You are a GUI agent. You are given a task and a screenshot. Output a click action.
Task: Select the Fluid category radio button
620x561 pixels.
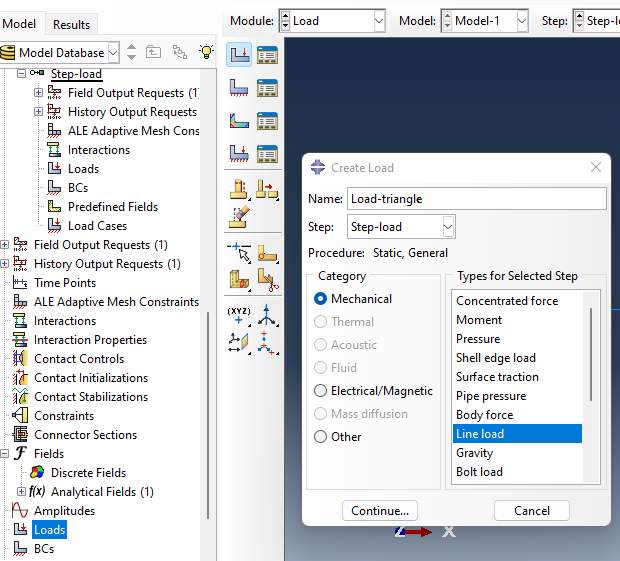point(320,368)
